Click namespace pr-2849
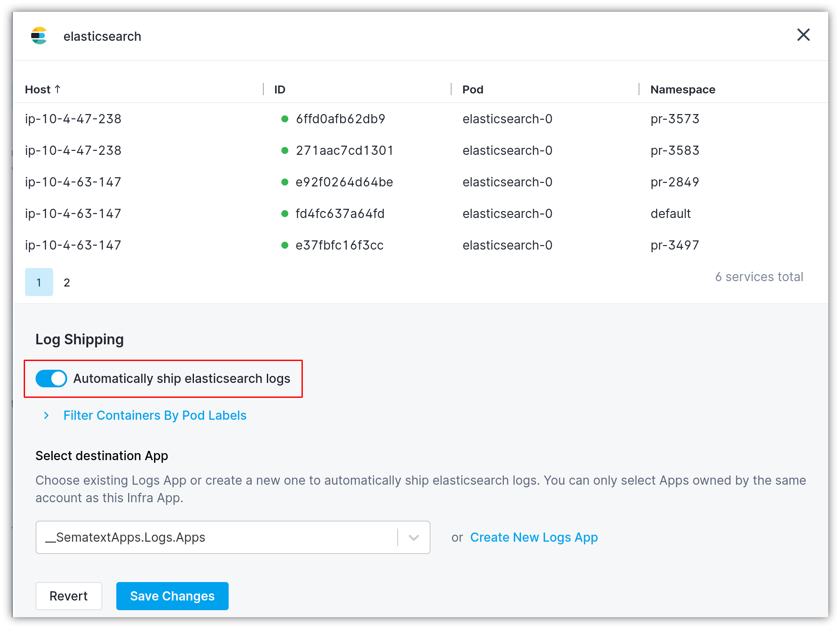The height and width of the screenshot is (629, 840). coord(675,182)
